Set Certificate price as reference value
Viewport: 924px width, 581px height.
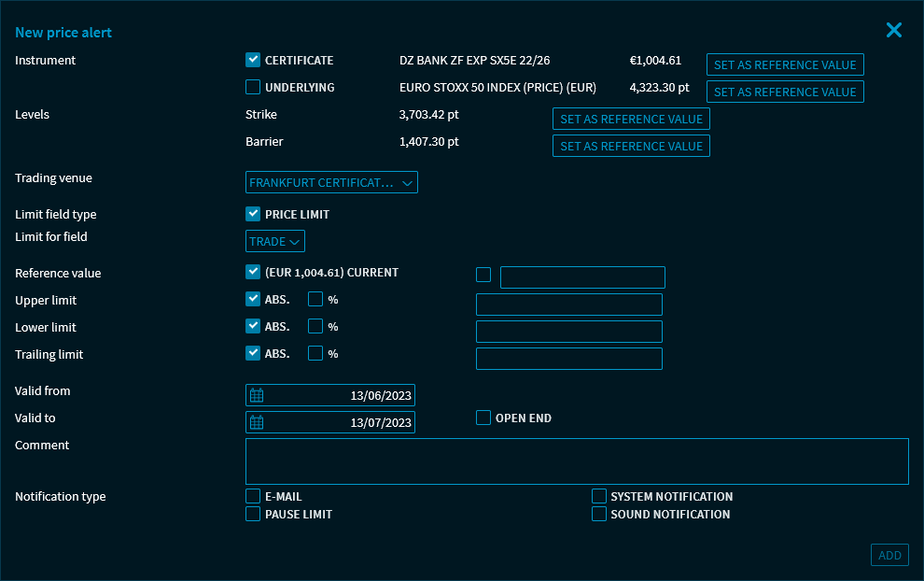point(784,64)
